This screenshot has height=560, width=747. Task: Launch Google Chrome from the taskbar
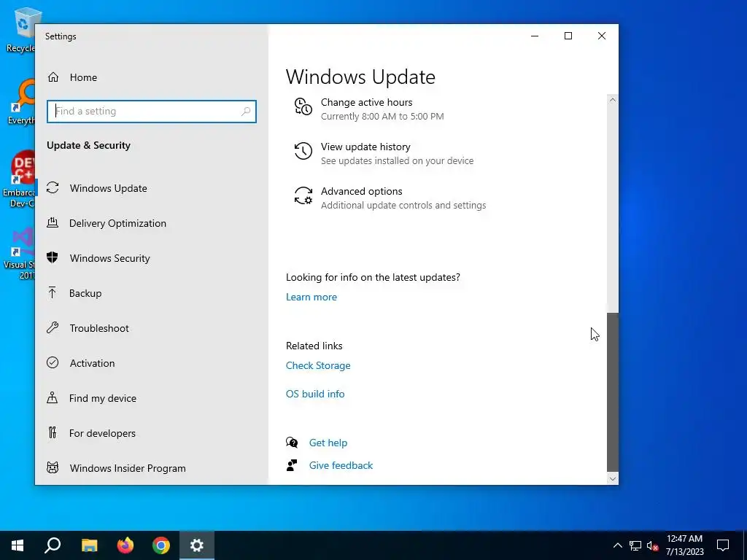pos(161,545)
